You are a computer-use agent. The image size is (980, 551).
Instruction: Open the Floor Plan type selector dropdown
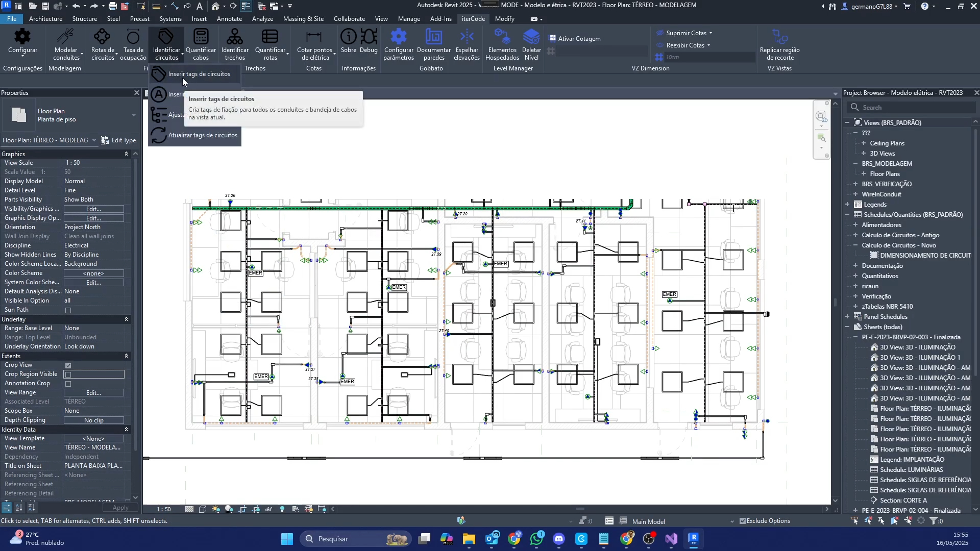click(x=133, y=115)
